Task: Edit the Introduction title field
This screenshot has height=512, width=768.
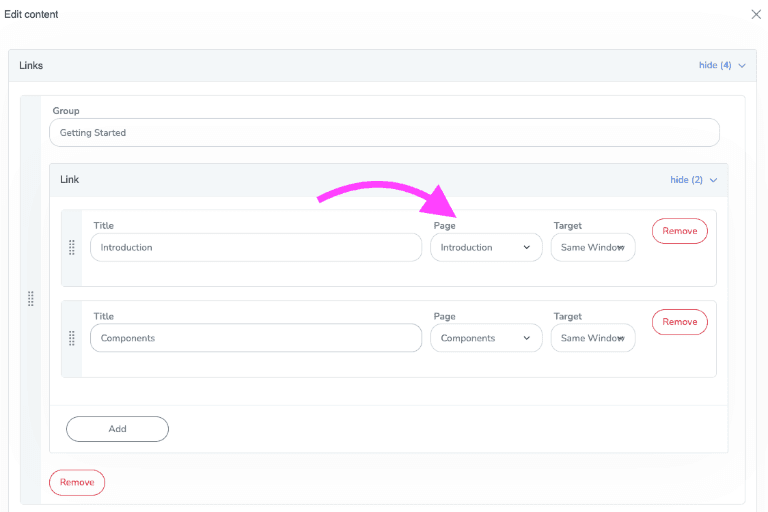Action: [x=256, y=248]
